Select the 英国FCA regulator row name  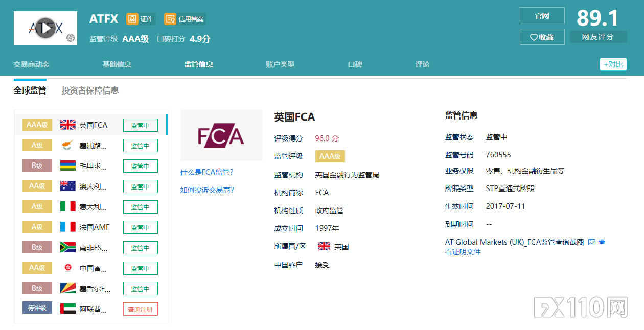click(94, 125)
